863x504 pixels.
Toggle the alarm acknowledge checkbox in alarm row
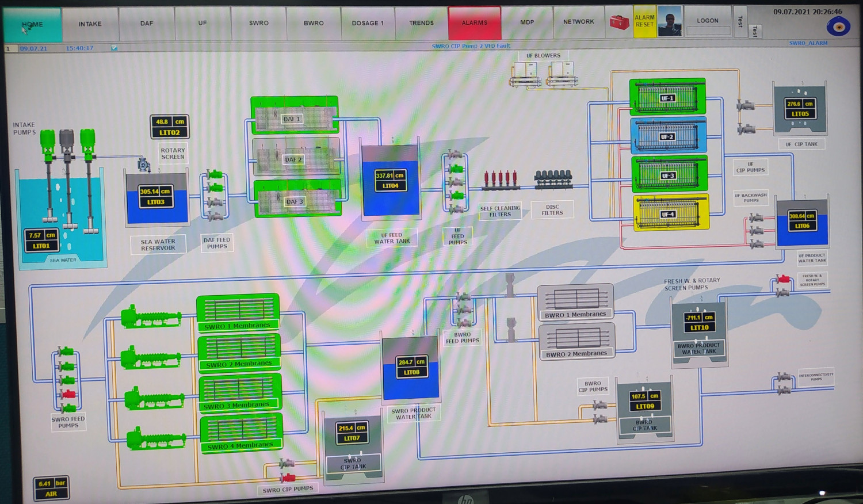pos(114,48)
